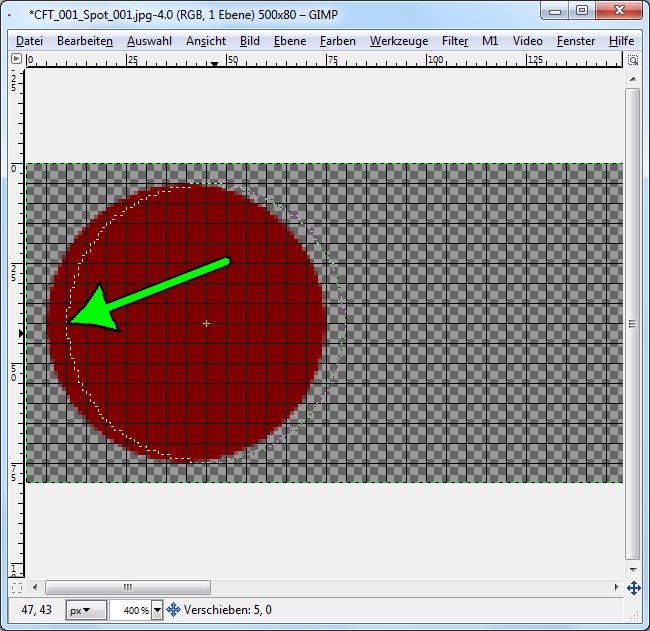Open the px unit dropdown

(x=86, y=610)
